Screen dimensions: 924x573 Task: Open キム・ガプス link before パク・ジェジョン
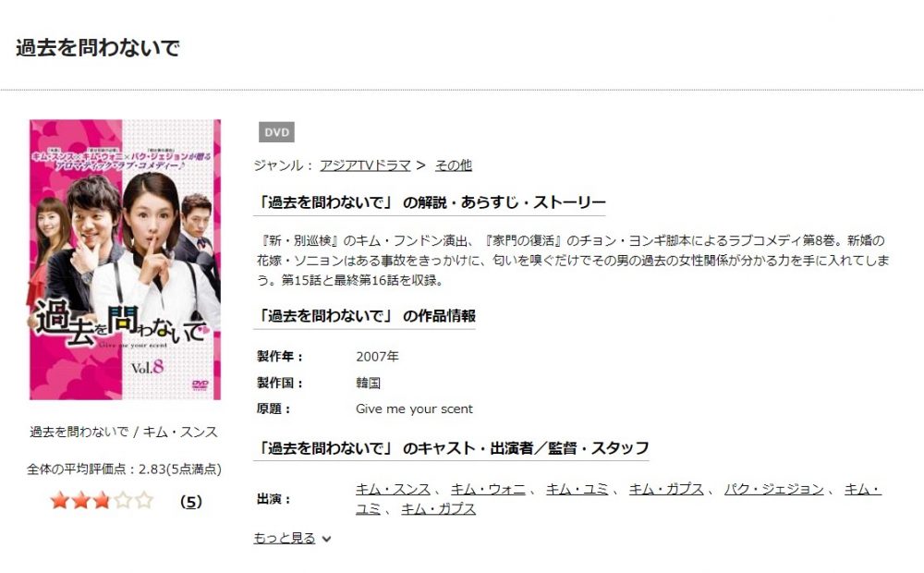pos(666,489)
